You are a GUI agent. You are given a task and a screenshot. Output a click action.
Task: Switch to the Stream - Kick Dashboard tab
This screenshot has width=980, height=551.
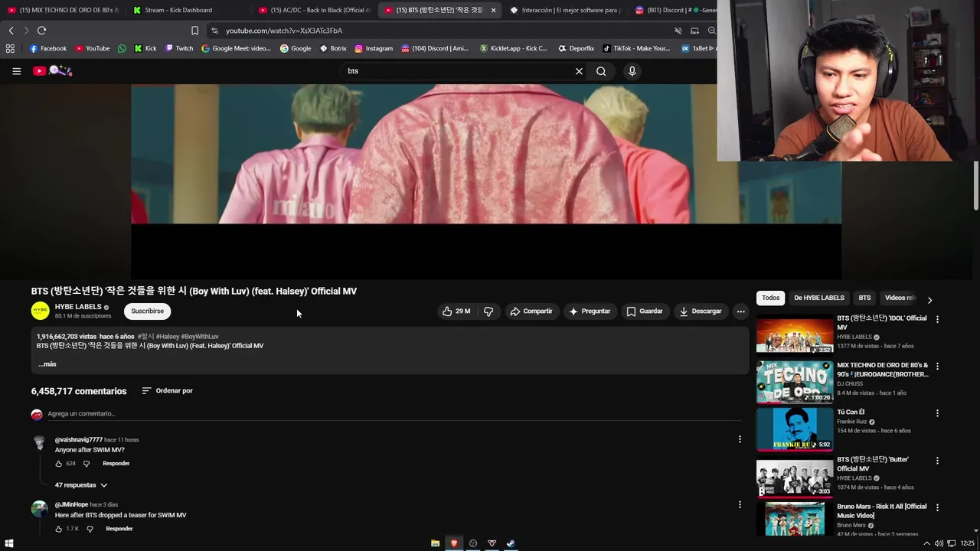[178, 10]
